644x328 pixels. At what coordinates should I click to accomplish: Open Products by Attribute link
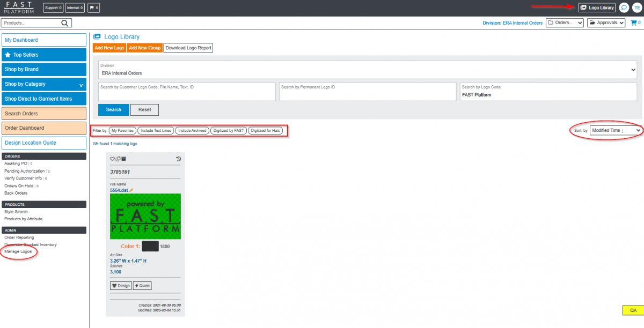[x=23, y=219]
